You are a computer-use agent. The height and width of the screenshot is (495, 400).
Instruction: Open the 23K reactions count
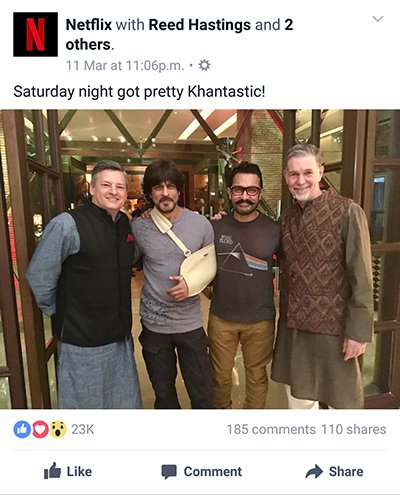pyautogui.click(x=83, y=429)
